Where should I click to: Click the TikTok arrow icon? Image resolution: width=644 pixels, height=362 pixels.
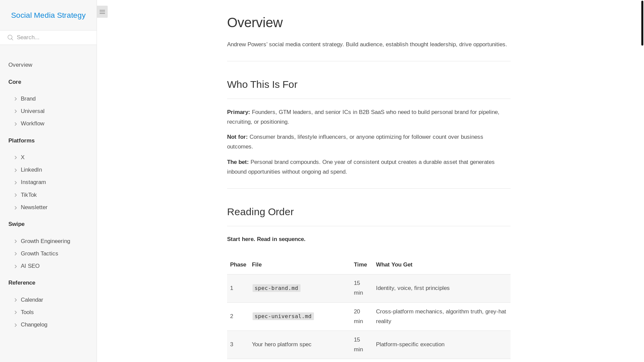[x=16, y=195]
